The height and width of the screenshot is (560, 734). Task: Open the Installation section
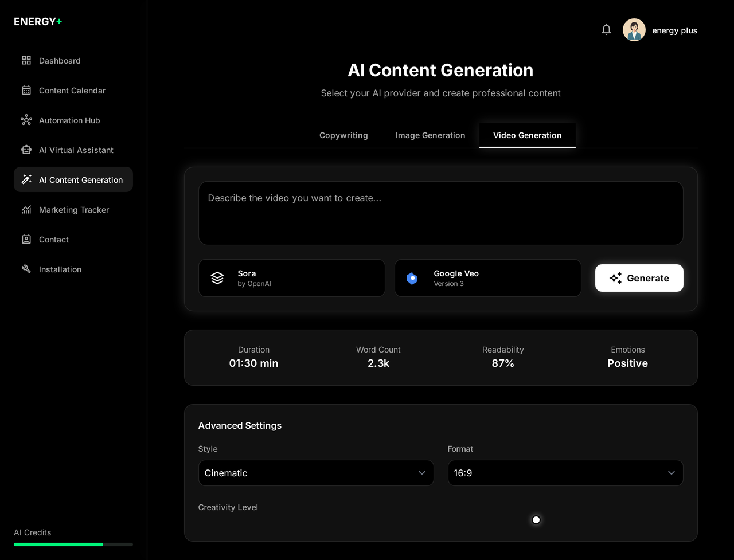[60, 269]
